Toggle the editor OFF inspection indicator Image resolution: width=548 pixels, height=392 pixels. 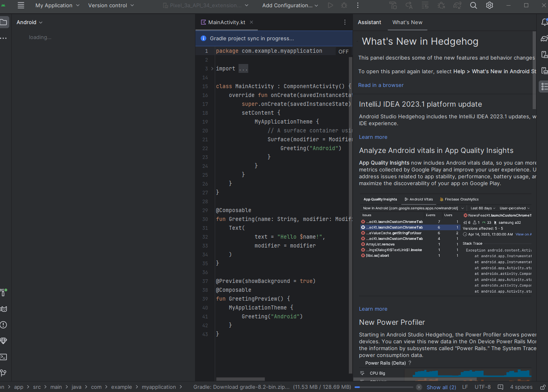pyautogui.click(x=343, y=52)
